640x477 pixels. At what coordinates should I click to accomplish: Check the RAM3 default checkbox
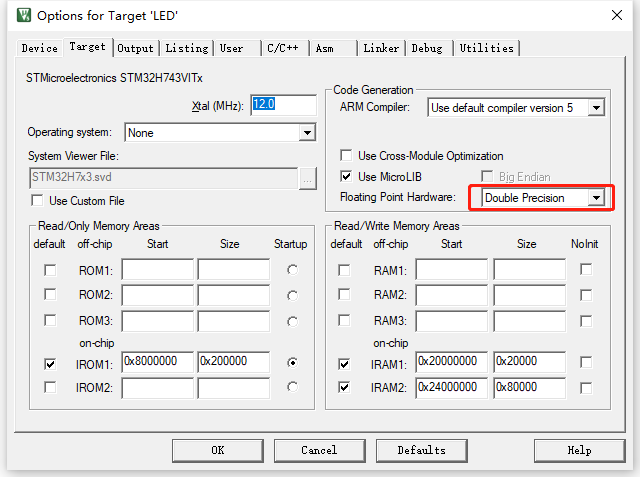(344, 320)
